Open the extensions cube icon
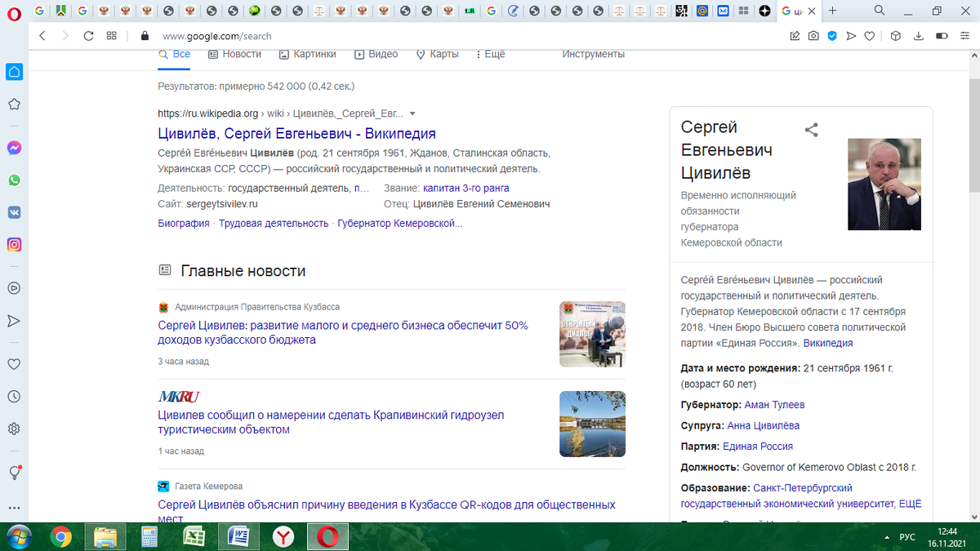This screenshot has height=551, width=980. pos(895,36)
